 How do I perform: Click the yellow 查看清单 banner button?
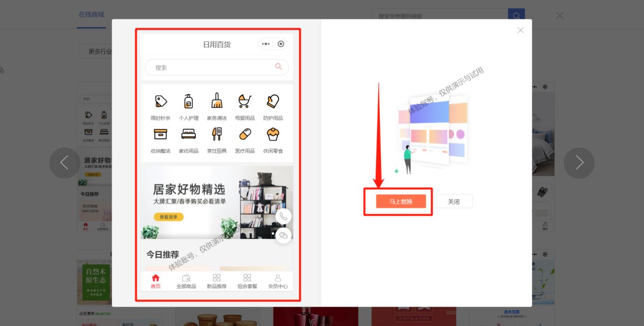(x=168, y=216)
